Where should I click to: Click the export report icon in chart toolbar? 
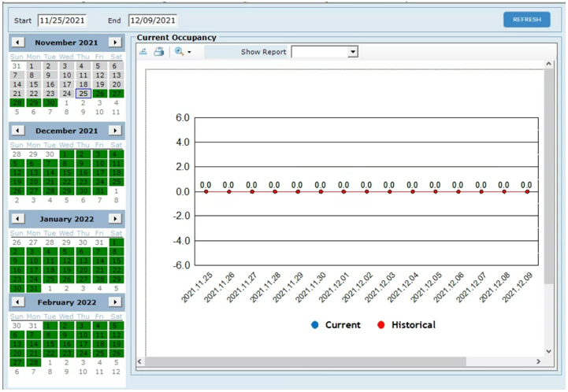click(143, 52)
